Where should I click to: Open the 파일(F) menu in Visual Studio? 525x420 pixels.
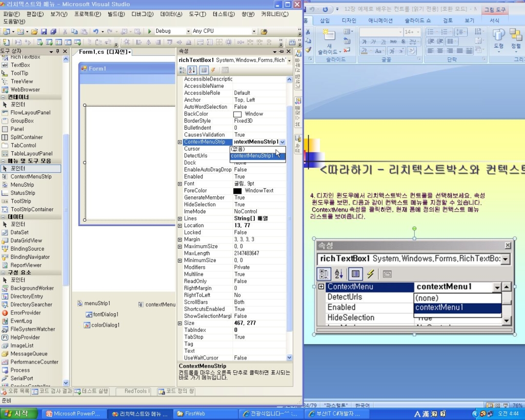[x=12, y=14]
